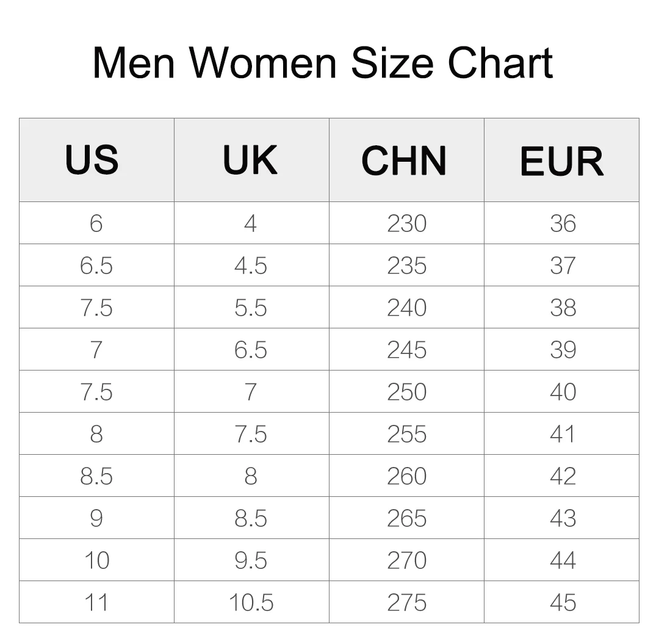Select US size 11 cell

[96, 602]
